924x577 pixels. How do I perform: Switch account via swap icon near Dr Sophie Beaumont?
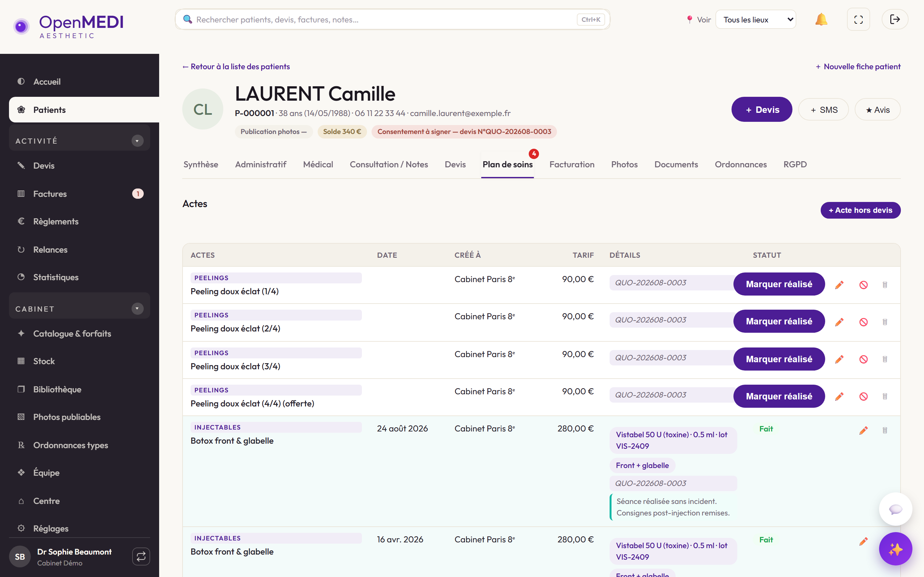[141, 556]
